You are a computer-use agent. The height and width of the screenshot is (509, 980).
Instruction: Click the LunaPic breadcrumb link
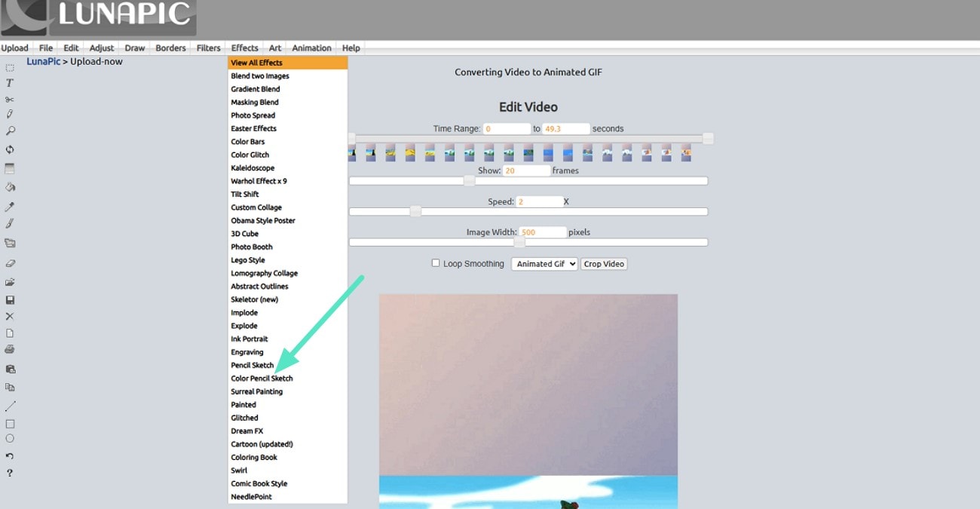pyautogui.click(x=44, y=61)
